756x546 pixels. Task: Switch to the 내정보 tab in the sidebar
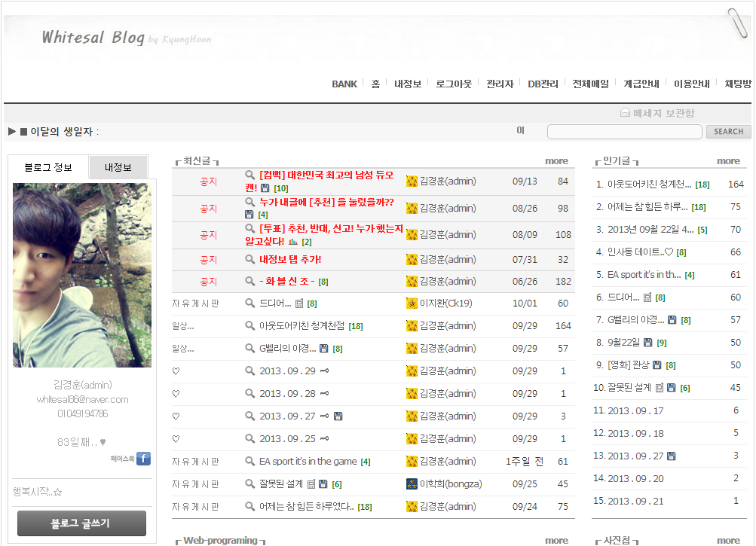pos(118,167)
